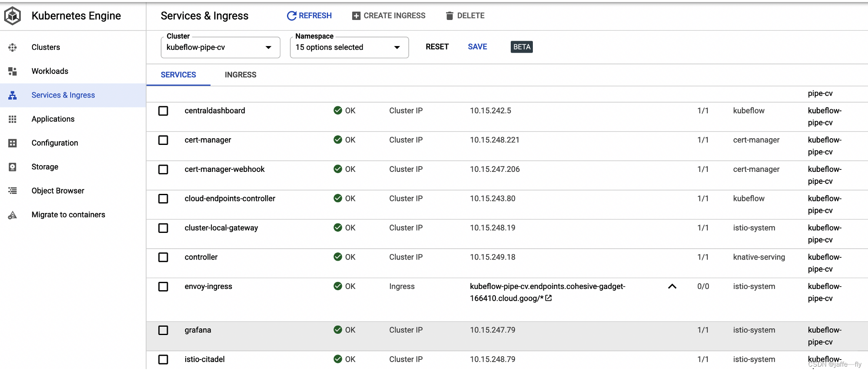
Task: Open Configuration in the sidebar
Action: 55,143
